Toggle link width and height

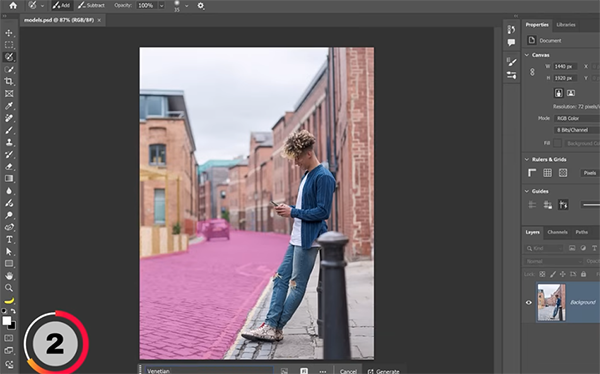(532, 72)
